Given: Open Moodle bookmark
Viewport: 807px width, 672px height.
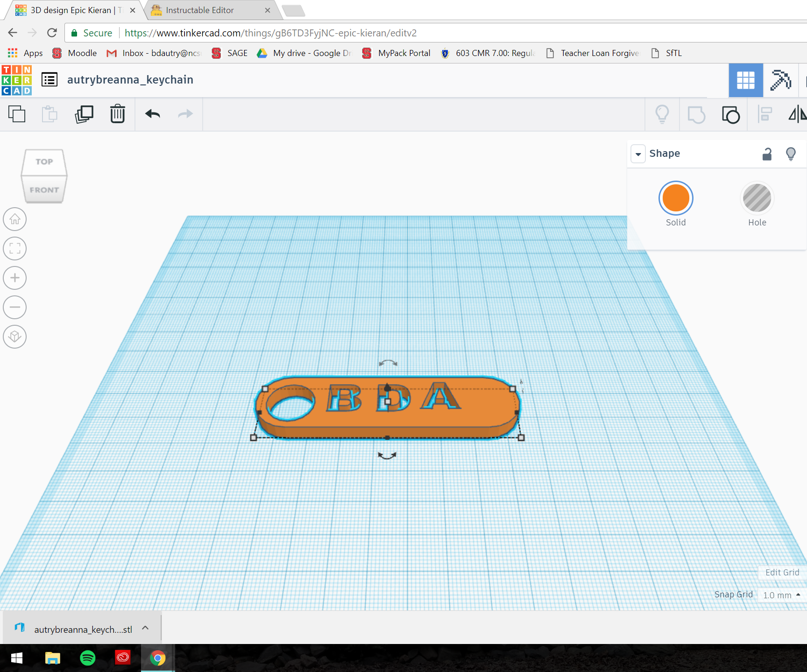Looking at the screenshot, I should click(x=74, y=53).
